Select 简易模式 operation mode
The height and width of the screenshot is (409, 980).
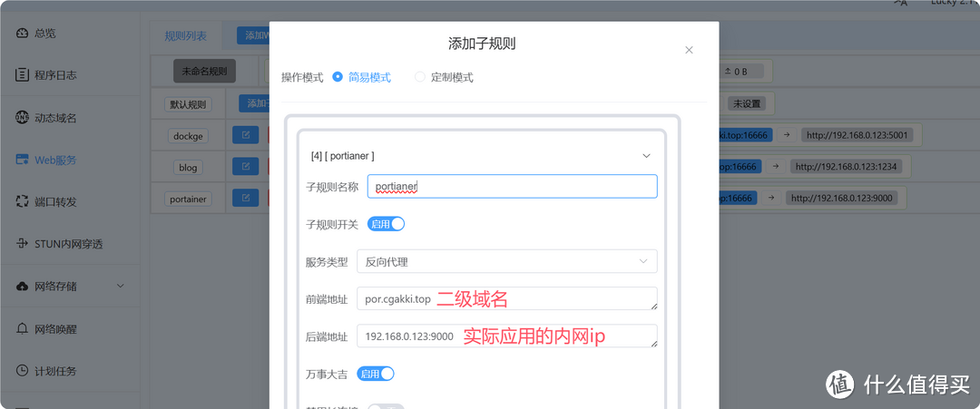361,77
